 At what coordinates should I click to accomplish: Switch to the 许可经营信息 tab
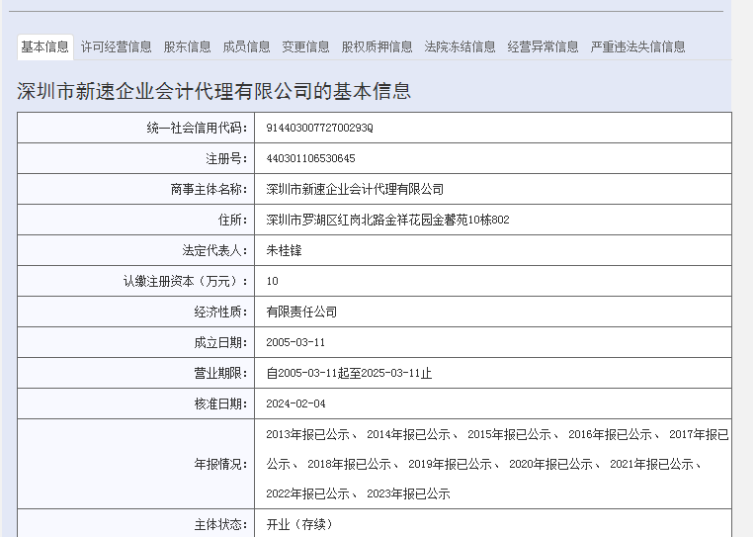point(117,46)
